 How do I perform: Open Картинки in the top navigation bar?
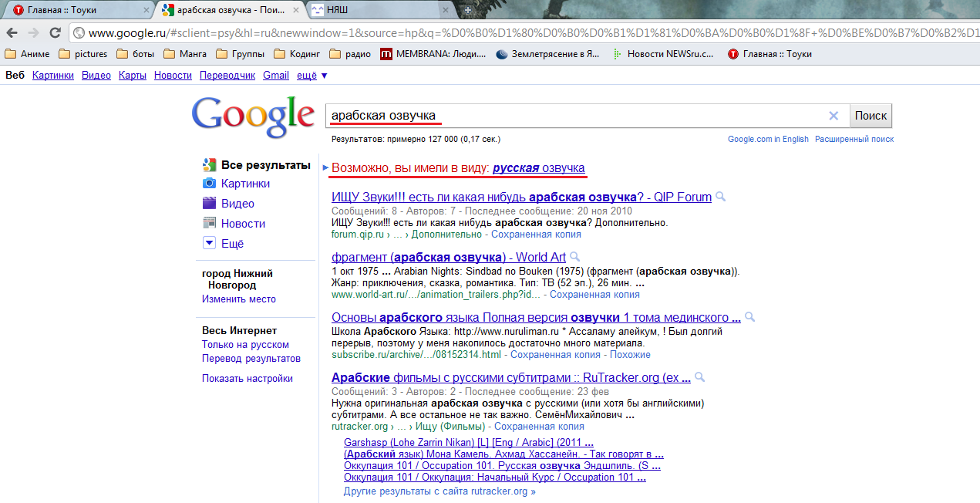point(53,75)
